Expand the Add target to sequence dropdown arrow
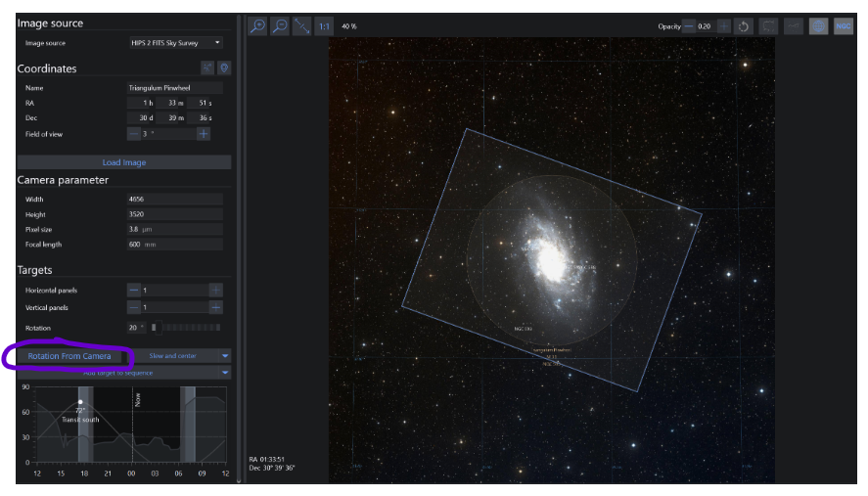868x496 pixels. (x=225, y=373)
